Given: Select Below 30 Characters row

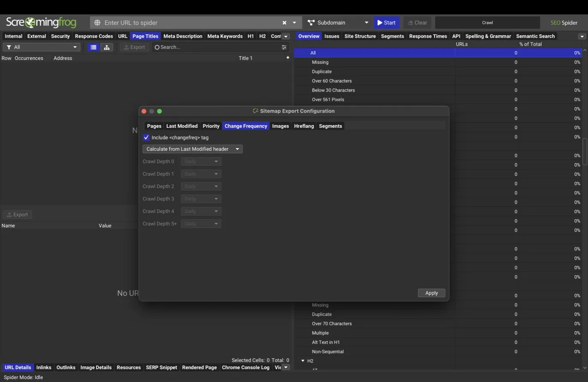Looking at the screenshot, I should [437, 90].
